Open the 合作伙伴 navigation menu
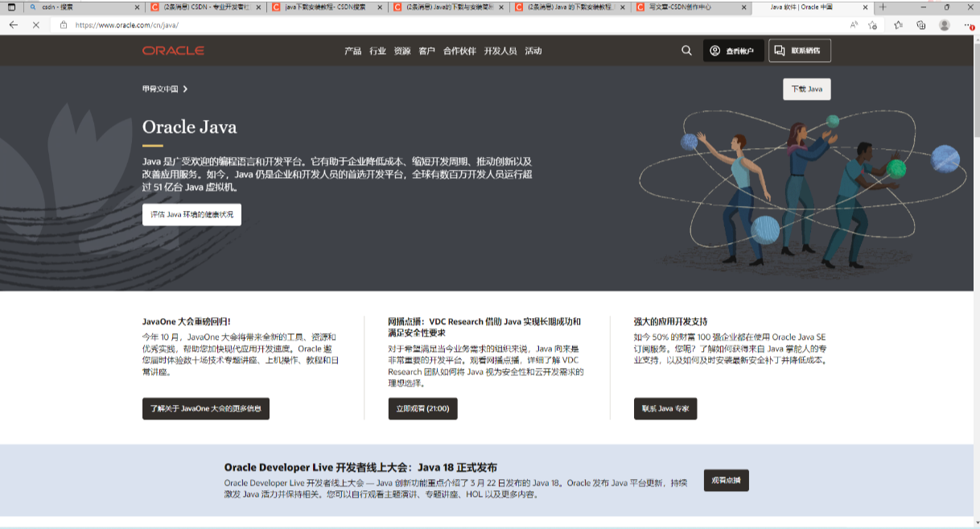 [x=459, y=51]
